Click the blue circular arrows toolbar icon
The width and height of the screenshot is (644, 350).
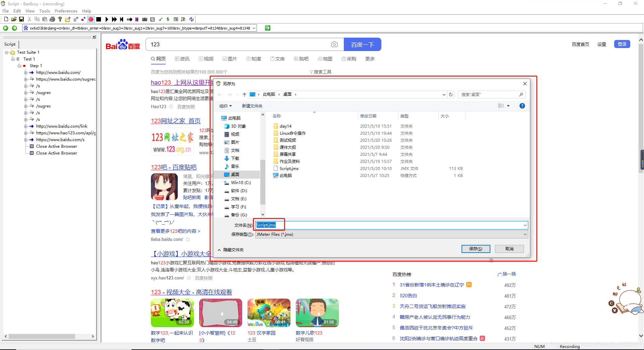tap(191, 19)
